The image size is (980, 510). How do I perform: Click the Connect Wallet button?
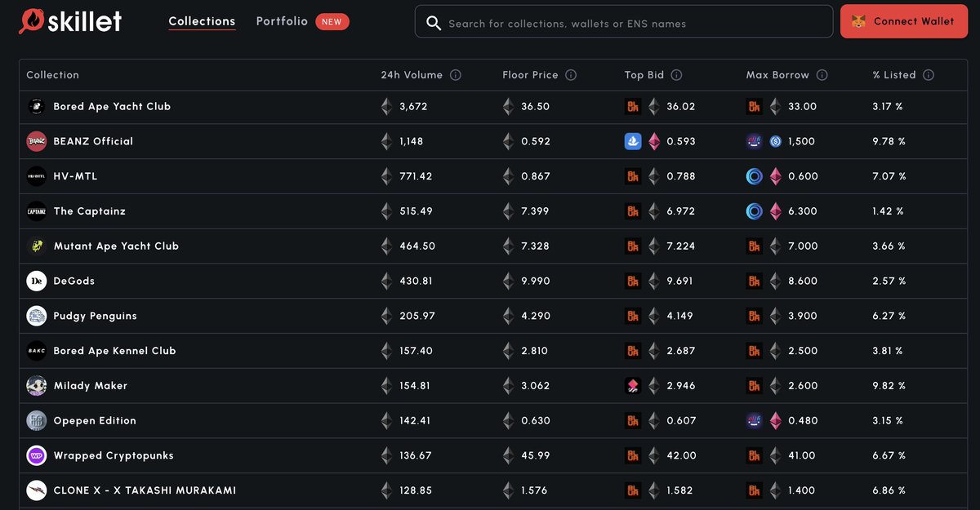pyautogui.click(x=904, y=21)
